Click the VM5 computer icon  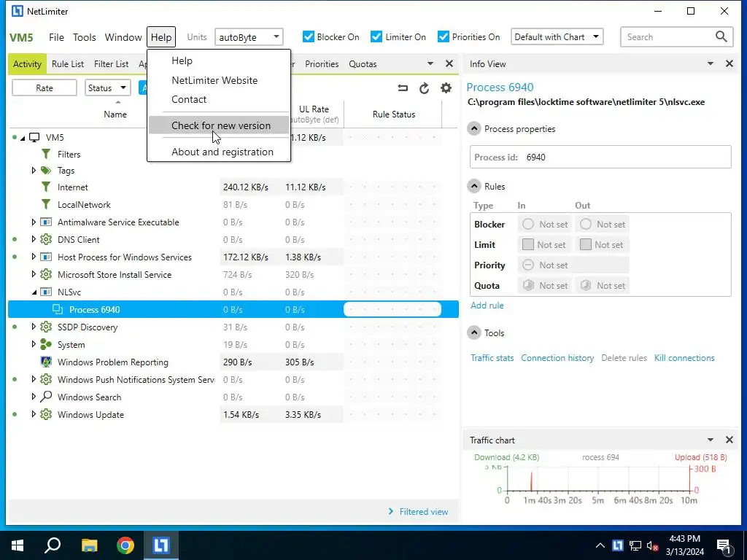point(34,138)
